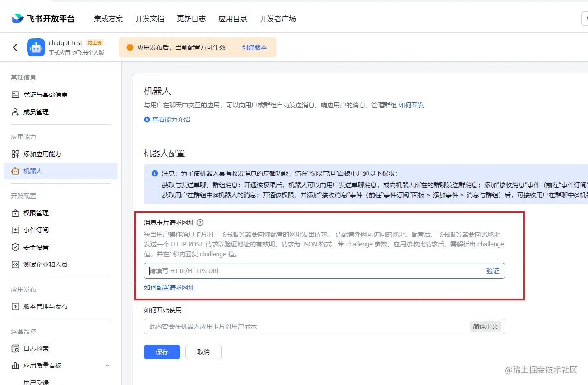Click the 成员管理 person icon
The height and width of the screenshot is (385, 588).
pyautogui.click(x=15, y=112)
